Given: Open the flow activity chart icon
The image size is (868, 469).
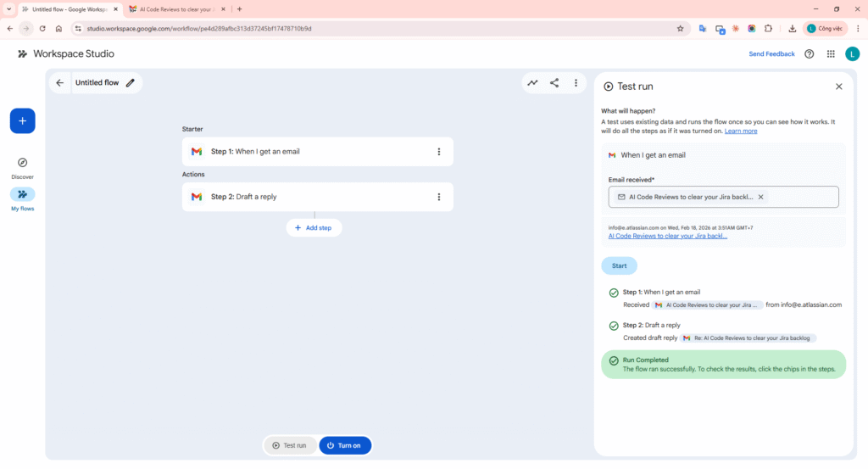Looking at the screenshot, I should pyautogui.click(x=532, y=83).
